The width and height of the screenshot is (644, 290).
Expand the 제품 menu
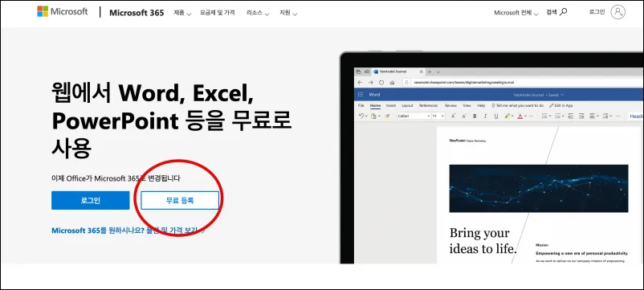(182, 13)
